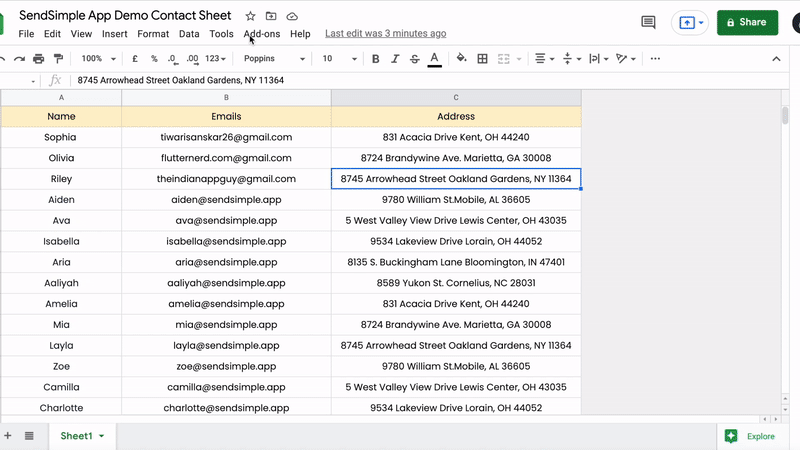Open the Data menu
Viewport: 800px width, 450px height.
pyautogui.click(x=189, y=34)
